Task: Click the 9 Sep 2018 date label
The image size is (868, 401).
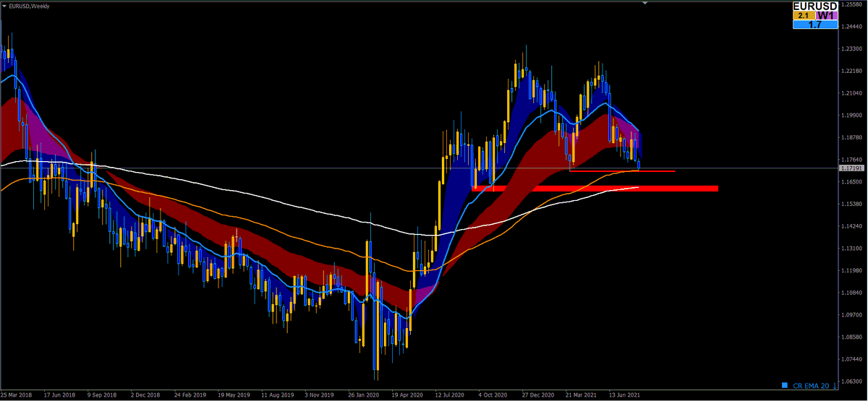Action: (x=102, y=395)
